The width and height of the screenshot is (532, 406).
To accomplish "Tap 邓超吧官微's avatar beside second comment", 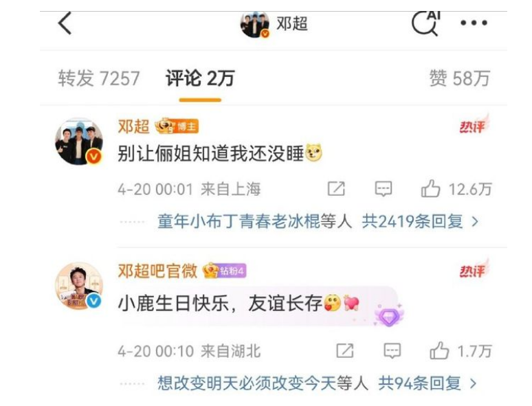I will pyautogui.click(x=79, y=286).
